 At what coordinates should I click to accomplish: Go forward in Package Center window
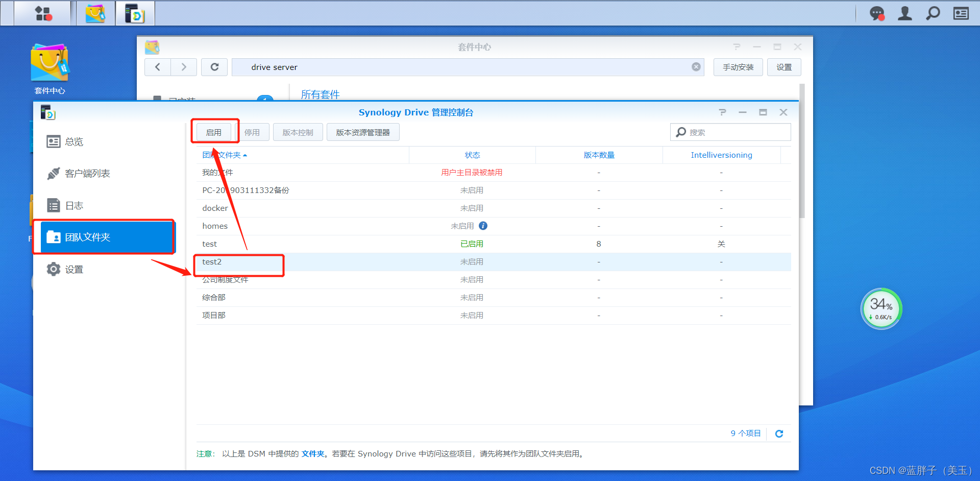(x=184, y=67)
